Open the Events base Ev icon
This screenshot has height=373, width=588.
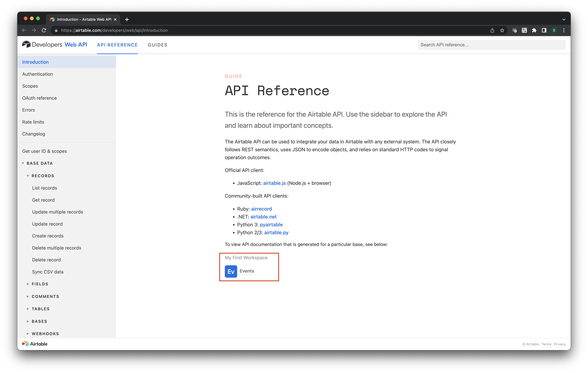231,271
